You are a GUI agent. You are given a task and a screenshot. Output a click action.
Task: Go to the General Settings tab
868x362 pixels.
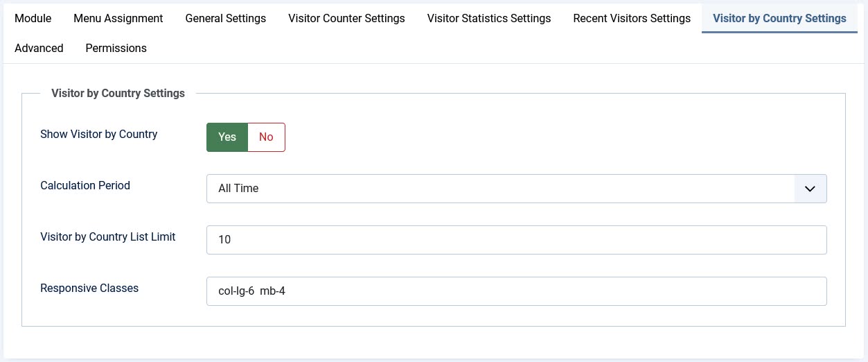point(226,18)
